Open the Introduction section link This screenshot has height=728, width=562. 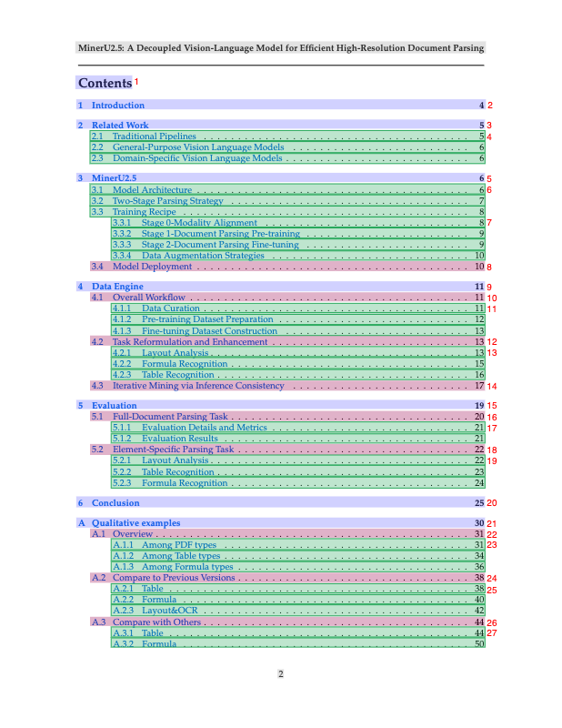(x=117, y=106)
